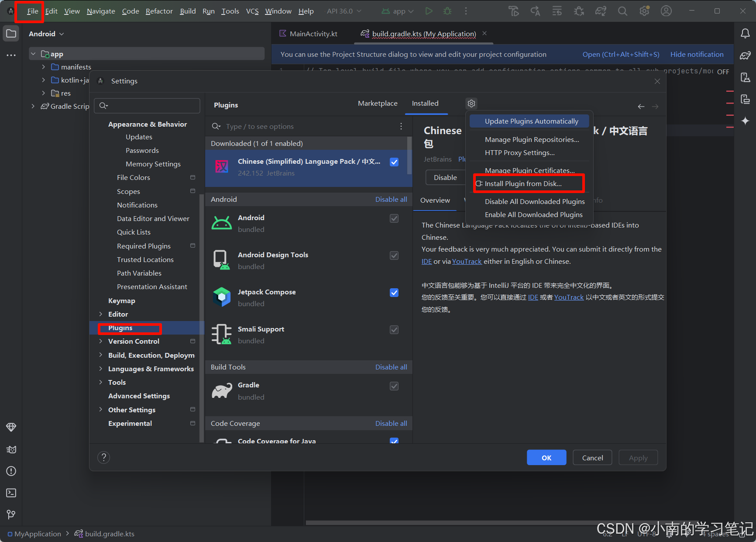Open the Android project view dropdown
The width and height of the screenshot is (756, 542).
(46, 34)
